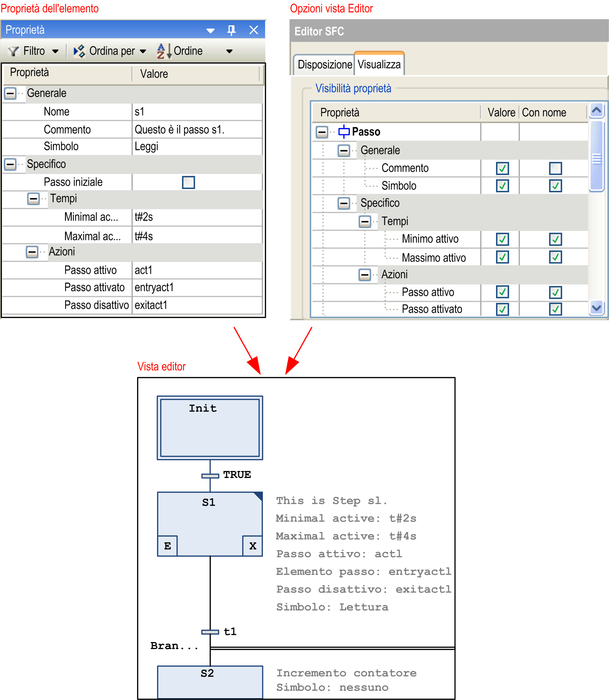Open the Ordine dropdown arrow
The height and width of the screenshot is (700, 609).
(229, 51)
